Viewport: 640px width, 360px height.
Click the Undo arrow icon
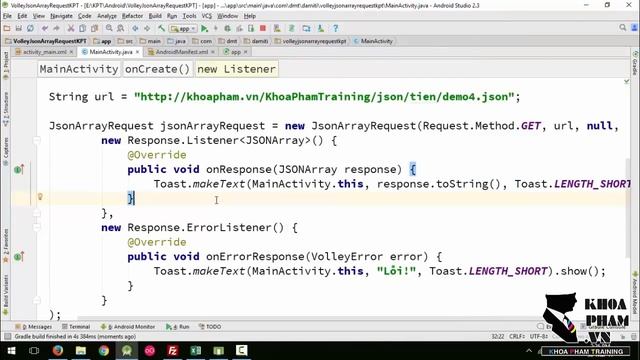point(45,29)
